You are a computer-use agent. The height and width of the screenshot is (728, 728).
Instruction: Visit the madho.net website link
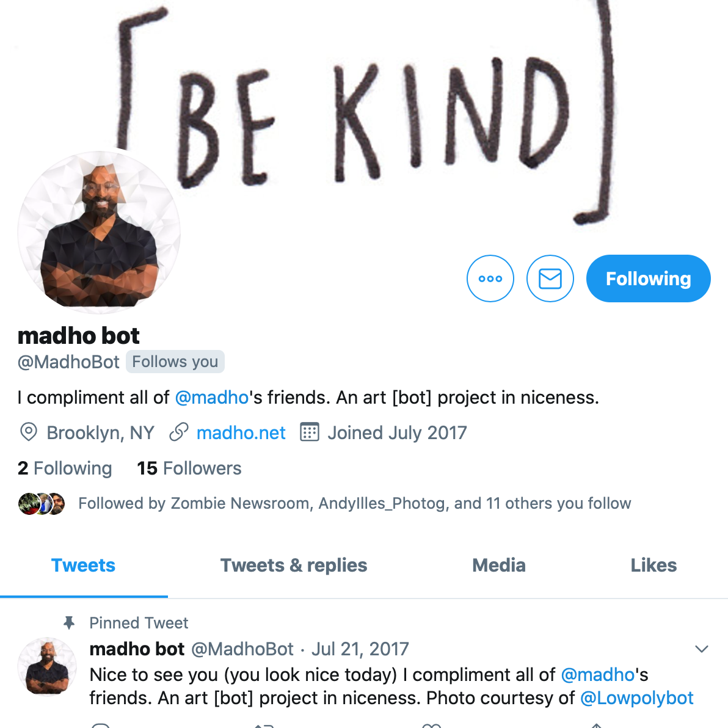[x=241, y=433]
